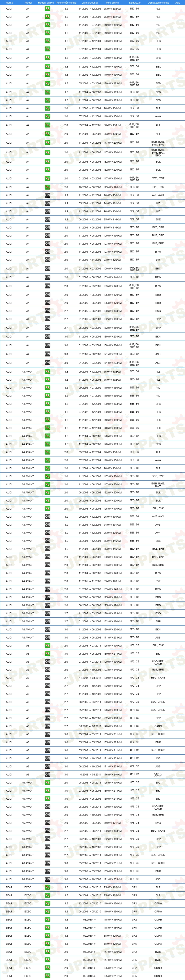Select BGB, BWE engine cell in A4 Avant row
The height and width of the screenshot is (980, 185).
click(158, 476)
